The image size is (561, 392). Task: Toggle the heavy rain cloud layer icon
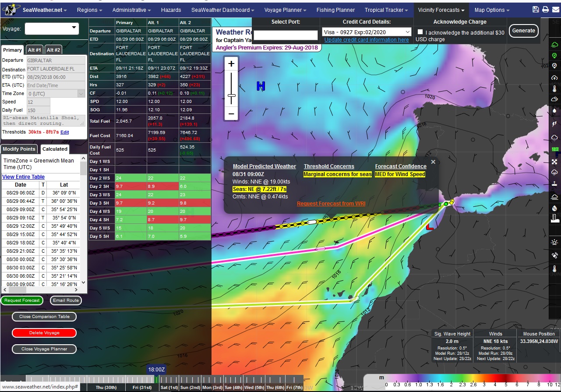point(554,173)
